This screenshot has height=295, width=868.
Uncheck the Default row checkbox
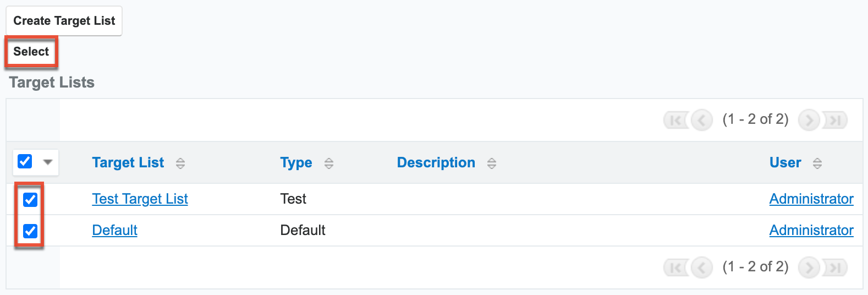tap(30, 231)
